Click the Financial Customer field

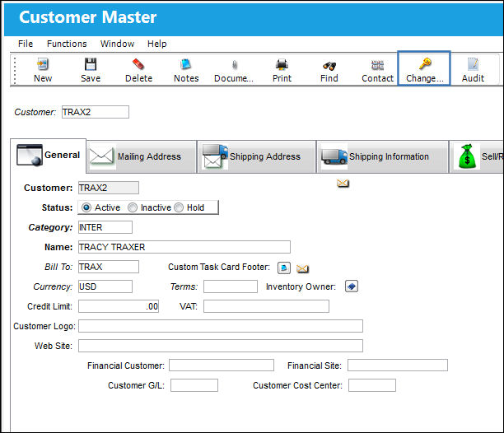(x=222, y=365)
